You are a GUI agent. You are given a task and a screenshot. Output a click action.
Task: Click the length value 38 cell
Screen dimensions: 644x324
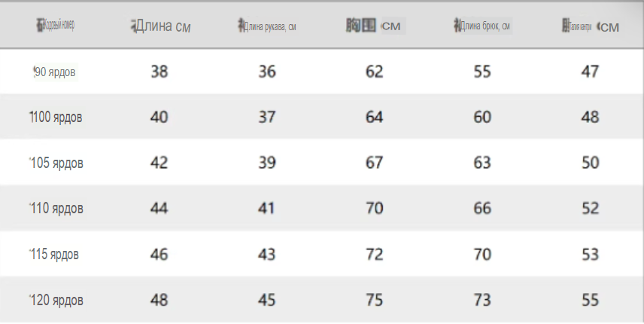[x=159, y=72]
